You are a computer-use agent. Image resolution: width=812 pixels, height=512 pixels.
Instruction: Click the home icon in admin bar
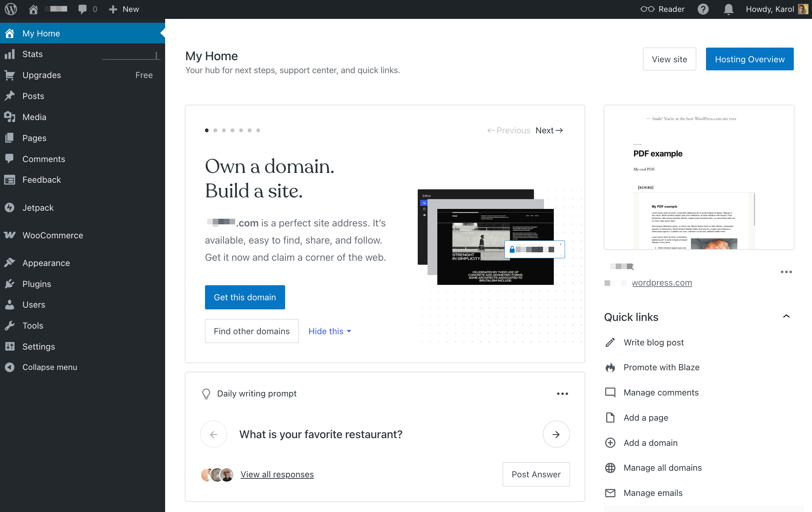pyautogui.click(x=34, y=9)
